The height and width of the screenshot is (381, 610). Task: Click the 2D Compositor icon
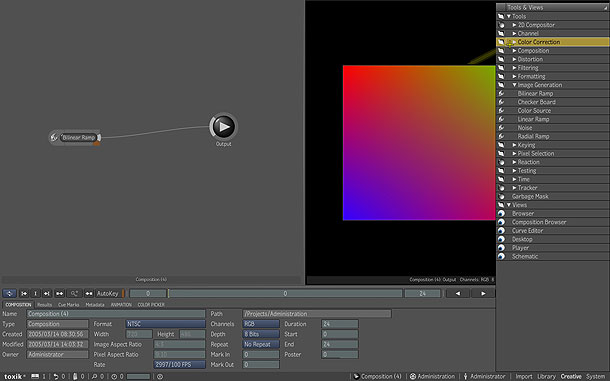[x=501, y=25]
